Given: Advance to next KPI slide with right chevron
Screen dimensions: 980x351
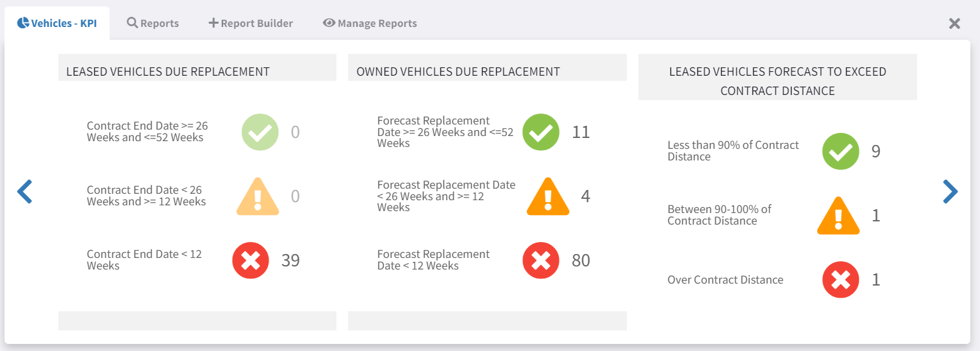Looking at the screenshot, I should click(951, 191).
